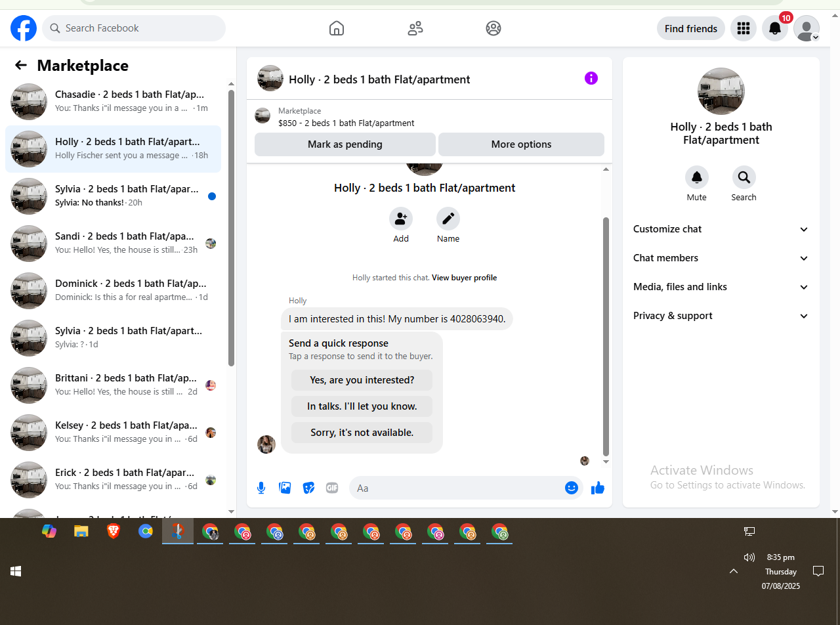Click the chat header title 'Holly · 2 beds 1 bath'
Screen dimensions: 840x625
[379, 79]
